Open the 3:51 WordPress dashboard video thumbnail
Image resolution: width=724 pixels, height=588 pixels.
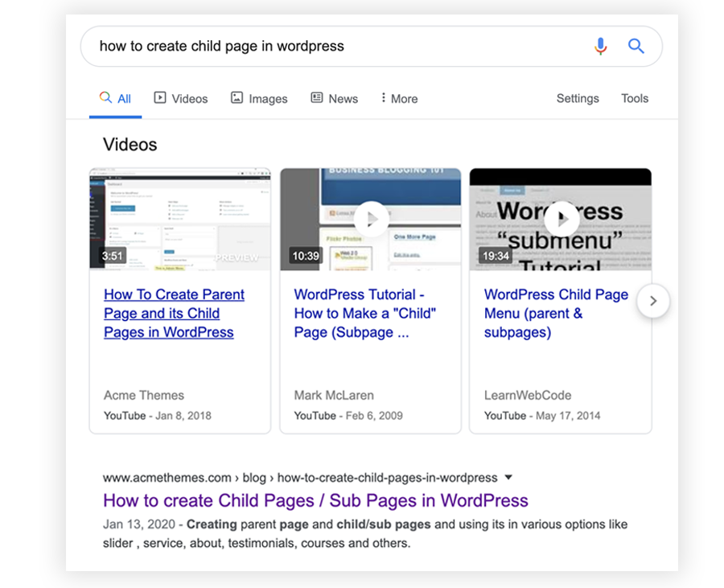click(180, 220)
